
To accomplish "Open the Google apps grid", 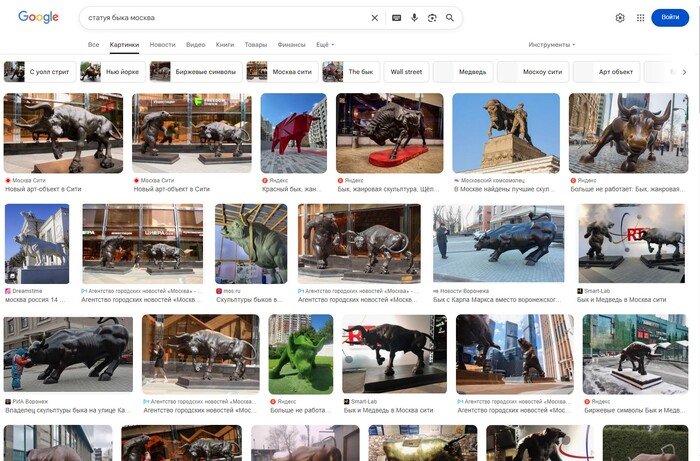I will [x=641, y=18].
